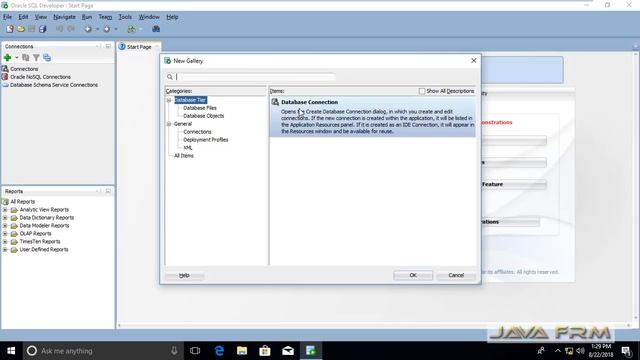640x360 pixels.
Task: Open the Windows Start menu
Action: coord(11,351)
